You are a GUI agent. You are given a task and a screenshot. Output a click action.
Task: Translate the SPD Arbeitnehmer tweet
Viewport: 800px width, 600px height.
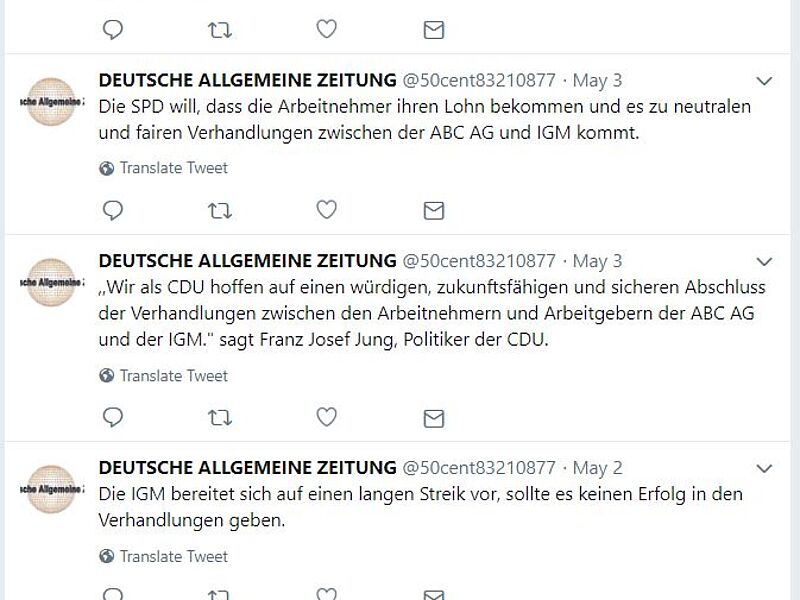pos(173,168)
